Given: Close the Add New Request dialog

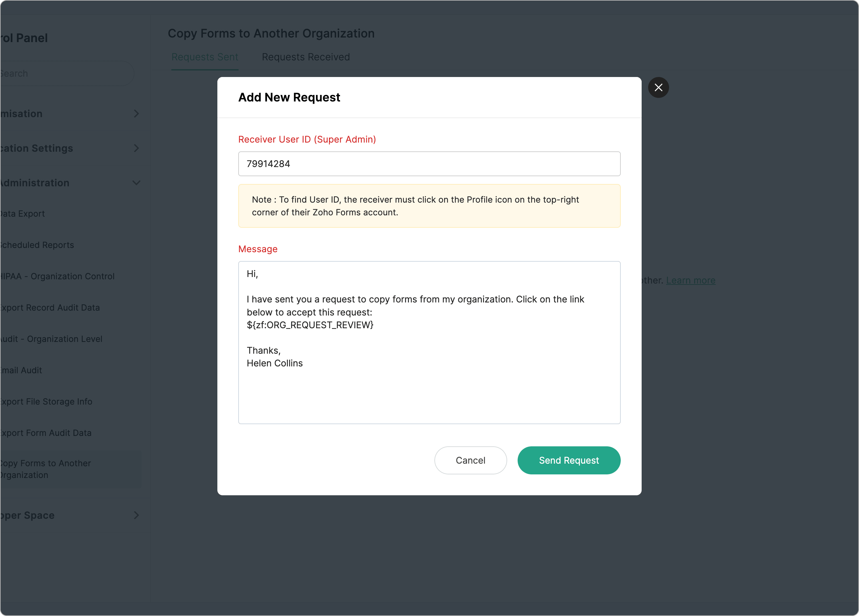Looking at the screenshot, I should (658, 87).
